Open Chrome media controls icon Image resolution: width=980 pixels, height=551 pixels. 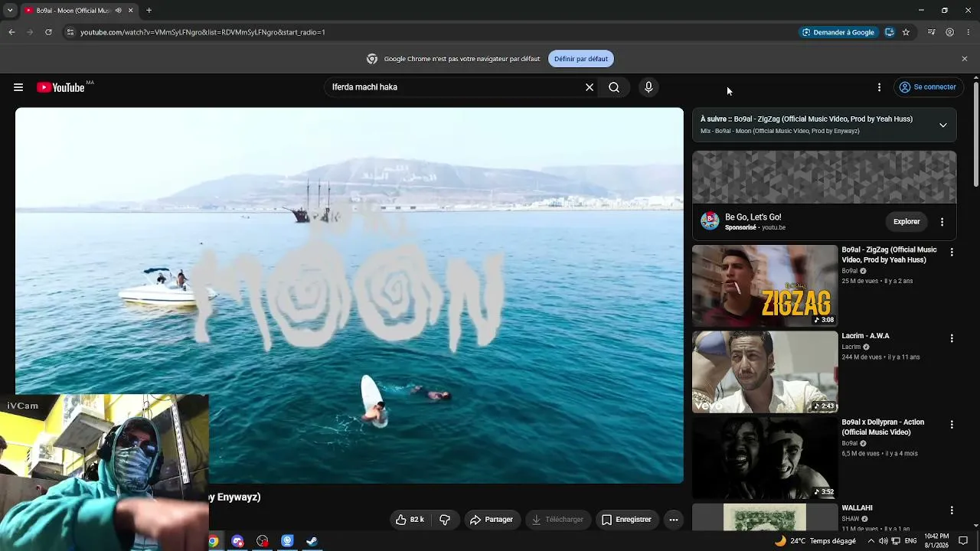tap(931, 32)
